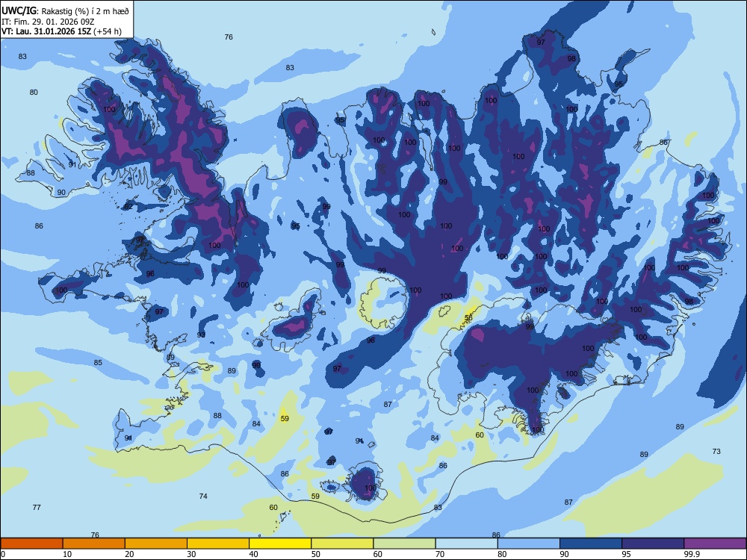Click the legend tick label '99.9'
Viewport: 747px width, 560px height.
pos(692,554)
